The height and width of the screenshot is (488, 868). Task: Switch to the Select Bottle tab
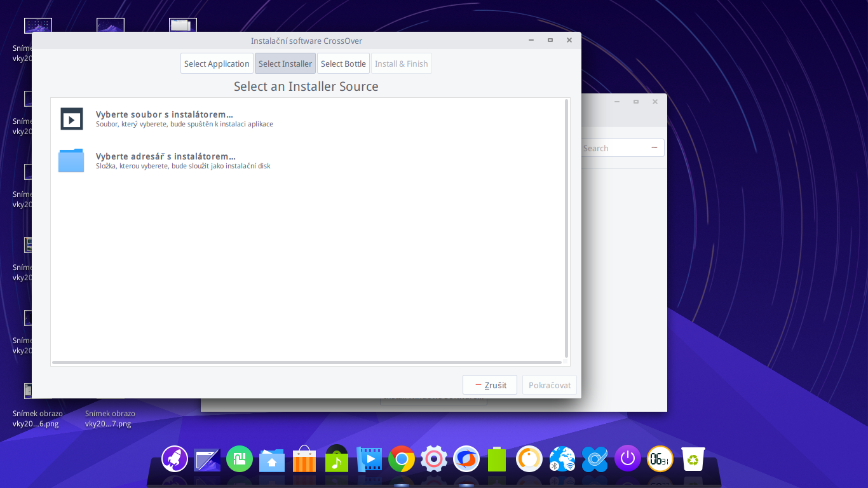(343, 64)
